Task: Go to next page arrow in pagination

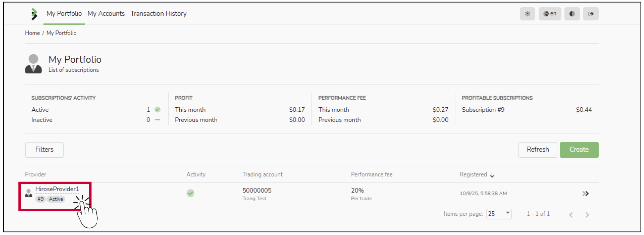Action: point(587,215)
